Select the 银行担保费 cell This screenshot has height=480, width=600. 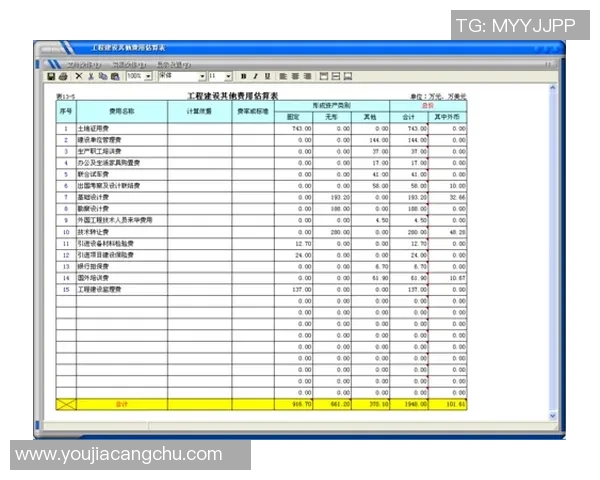122,267
